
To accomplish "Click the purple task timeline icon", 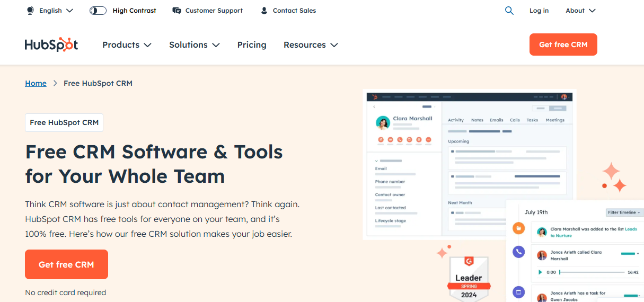I will coord(519,292).
